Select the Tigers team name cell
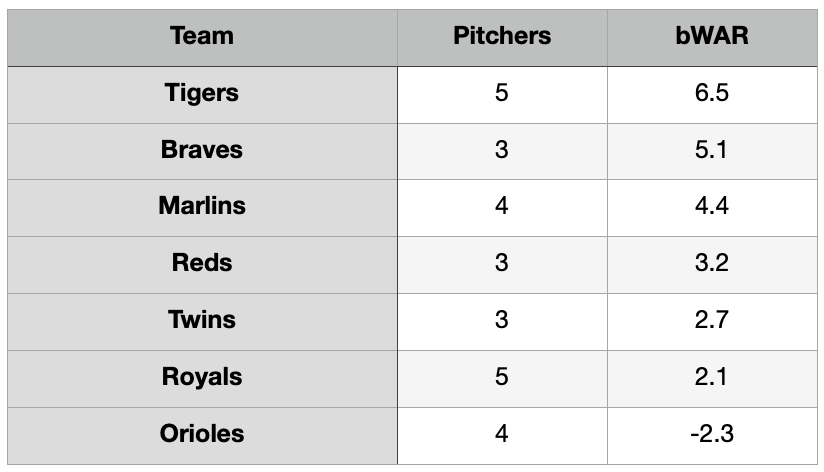 tap(202, 93)
